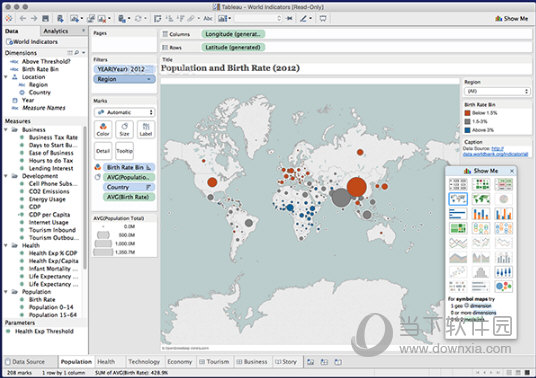Select the World Indicators data source
Viewport: 536px width, 378px height.
point(32,42)
